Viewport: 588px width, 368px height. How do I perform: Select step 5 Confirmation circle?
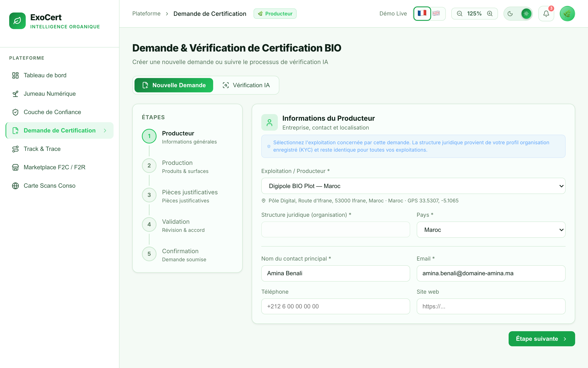(149, 254)
